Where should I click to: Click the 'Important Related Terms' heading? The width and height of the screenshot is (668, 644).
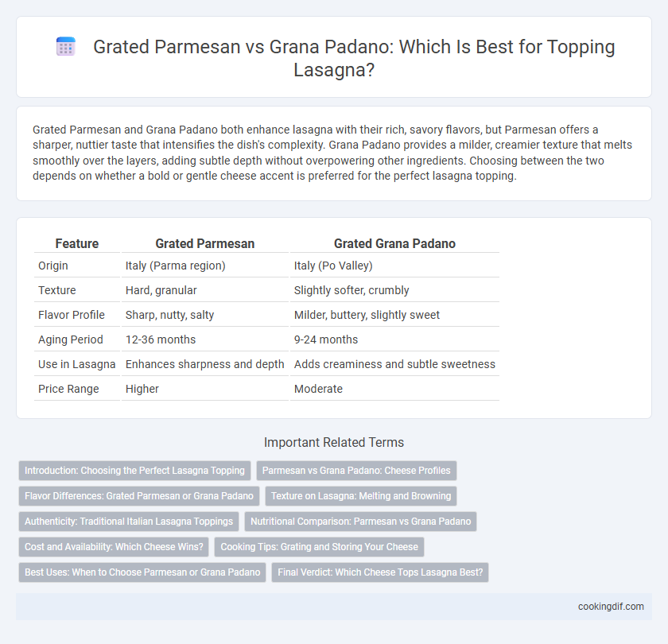(x=334, y=443)
